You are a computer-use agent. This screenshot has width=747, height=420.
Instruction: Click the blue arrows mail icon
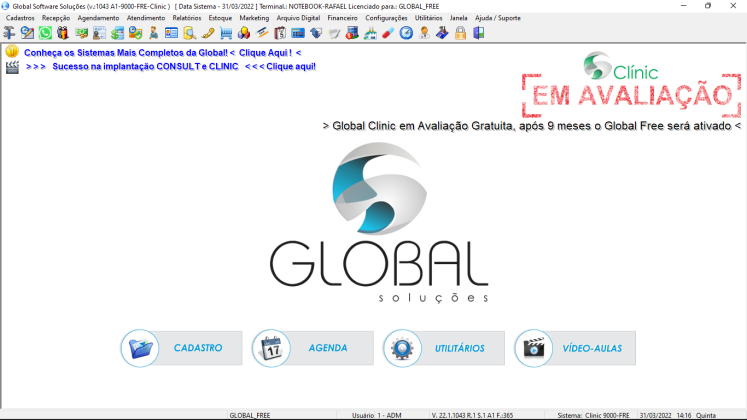point(316,33)
